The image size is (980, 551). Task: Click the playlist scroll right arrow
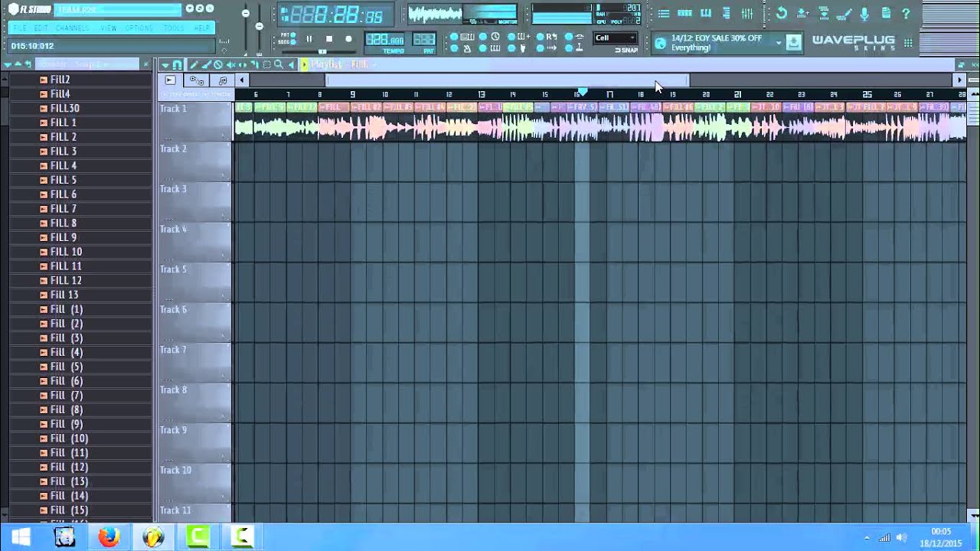coord(959,80)
